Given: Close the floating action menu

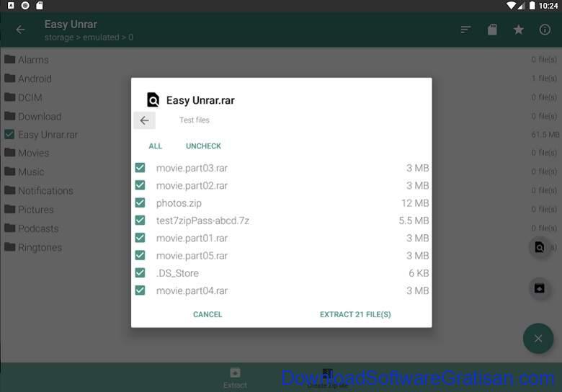Looking at the screenshot, I should 538,338.
